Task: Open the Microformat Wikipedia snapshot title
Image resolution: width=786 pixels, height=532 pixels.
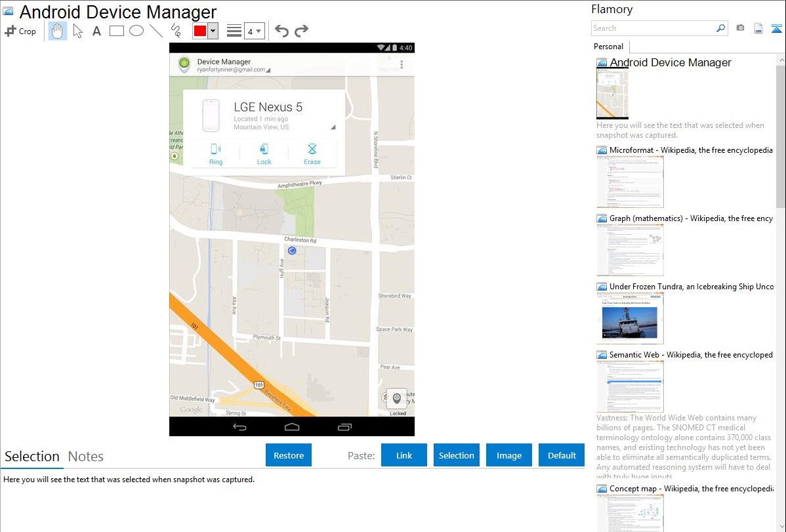Action: (x=691, y=150)
